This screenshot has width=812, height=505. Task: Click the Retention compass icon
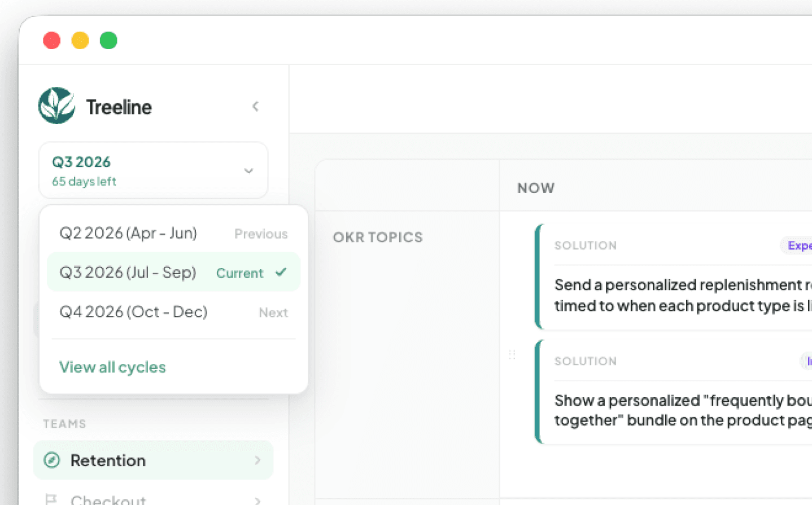(52, 460)
